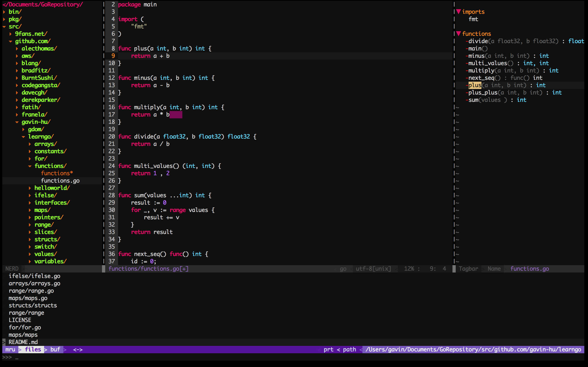This screenshot has width=588, height=367.
Task: Select the mru mode in CtrlP bar
Action: [10, 350]
